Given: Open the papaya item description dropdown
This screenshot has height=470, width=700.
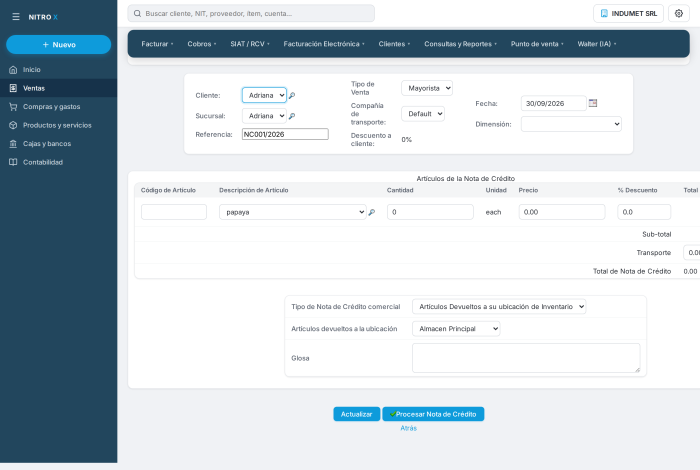Looking at the screenshot, I should (293, 212).
